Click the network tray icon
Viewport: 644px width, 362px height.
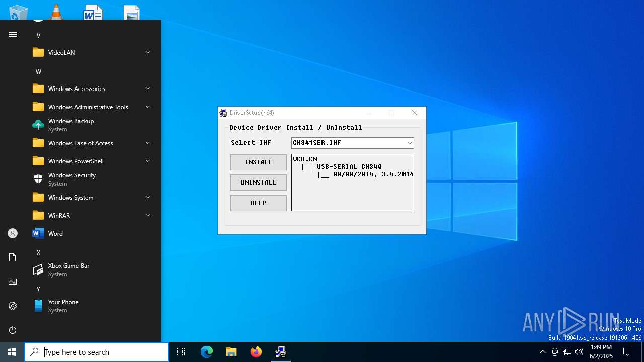tap(567, 352)
